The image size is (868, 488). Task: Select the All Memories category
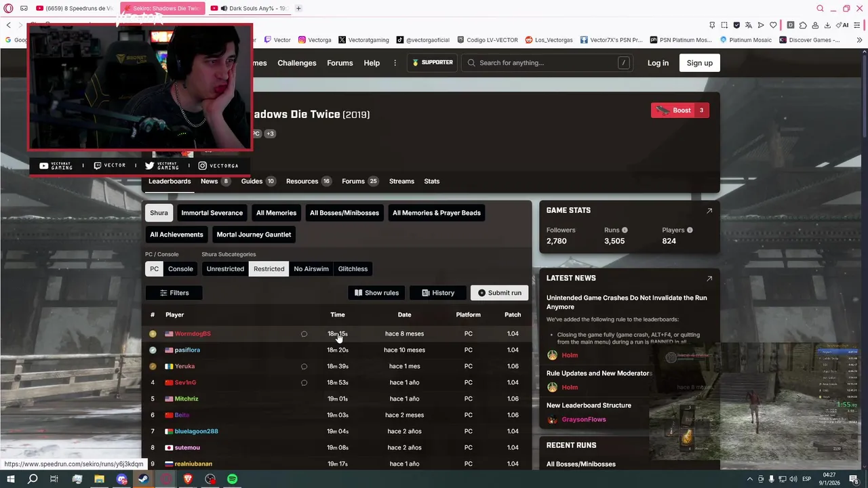276,213
